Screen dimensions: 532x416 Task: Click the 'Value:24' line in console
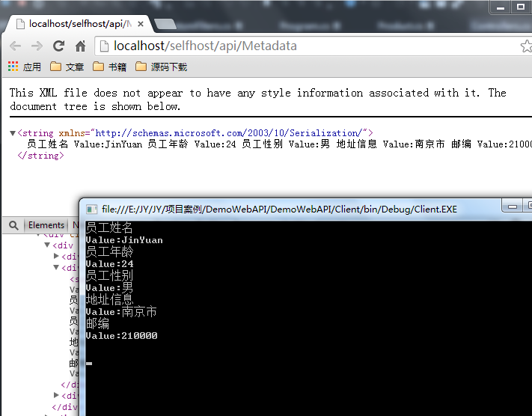click(109, 264)
